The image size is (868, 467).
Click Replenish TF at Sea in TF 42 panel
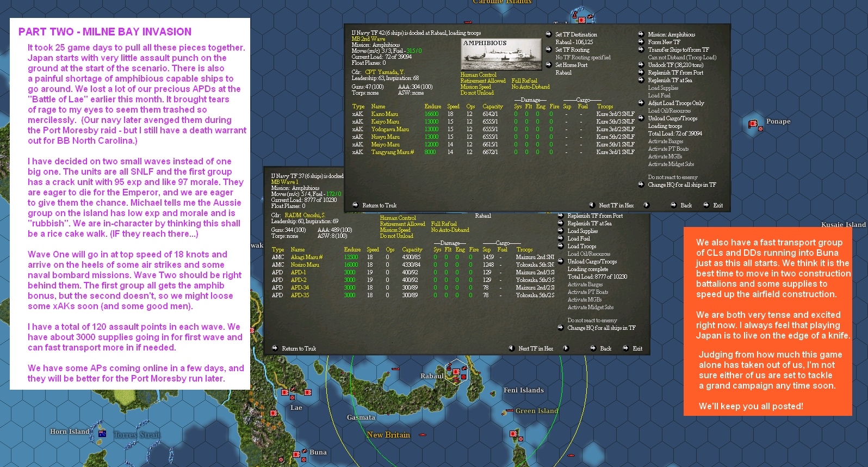[641, 80]
